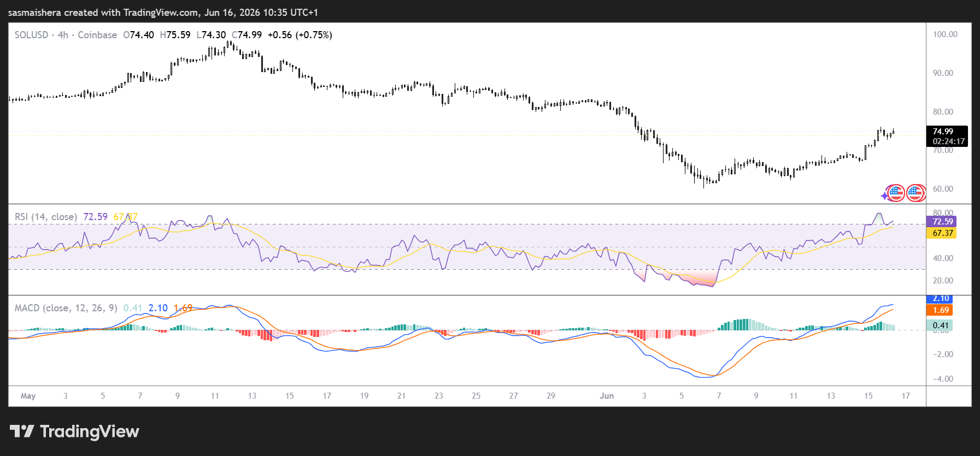Click the SOLUSD symbol name in the legend

[x=31, y=35]
